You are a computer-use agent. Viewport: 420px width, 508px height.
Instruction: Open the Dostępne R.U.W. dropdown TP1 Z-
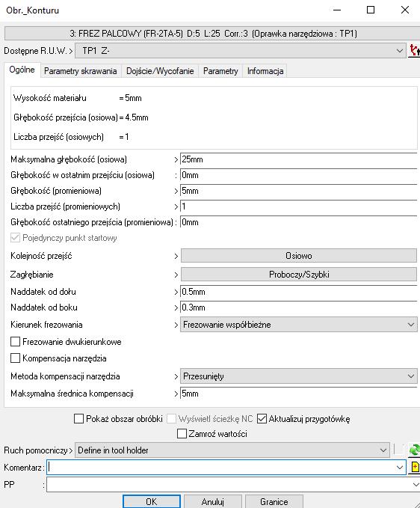241,51
